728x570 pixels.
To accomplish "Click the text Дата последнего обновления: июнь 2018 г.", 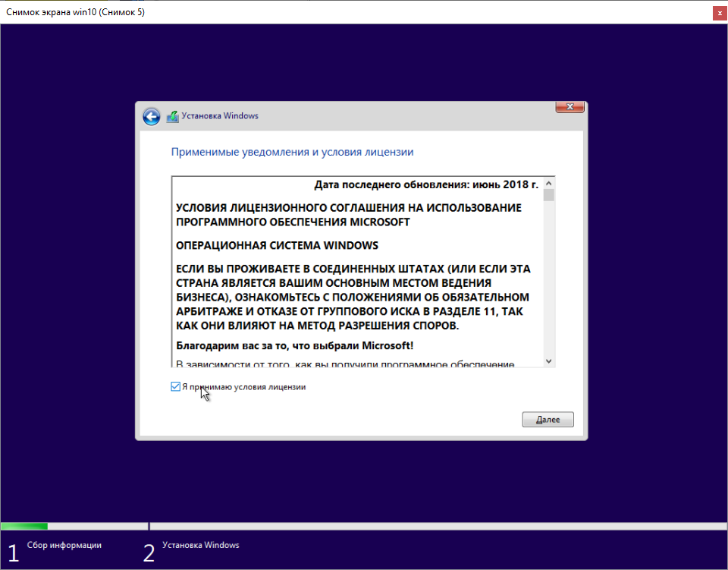I will (426, 184).
